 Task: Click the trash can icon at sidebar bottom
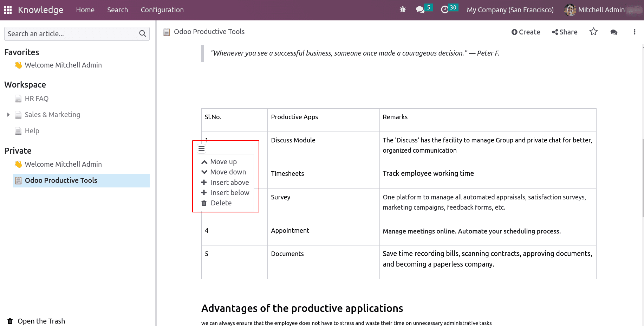tap(10, 321)
